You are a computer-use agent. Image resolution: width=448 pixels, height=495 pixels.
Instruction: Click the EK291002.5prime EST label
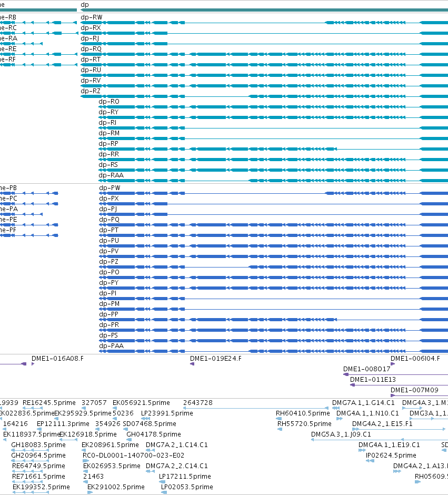click(116, 487)
